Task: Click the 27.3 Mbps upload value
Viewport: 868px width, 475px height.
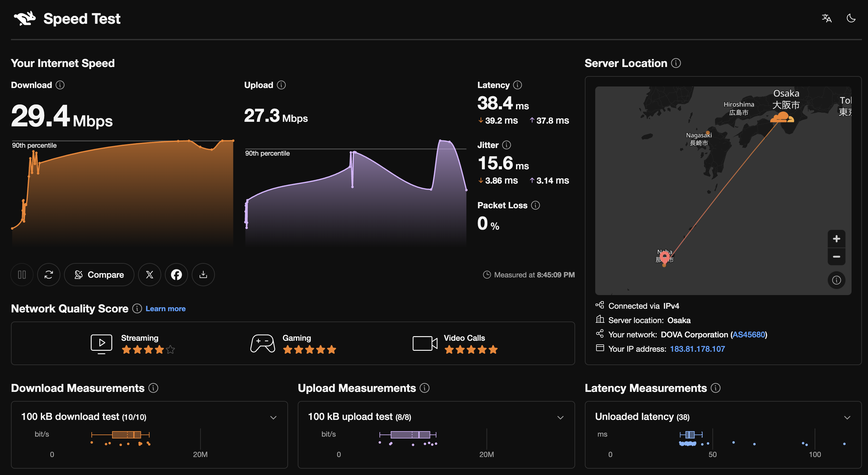Action: coord(276,116)
